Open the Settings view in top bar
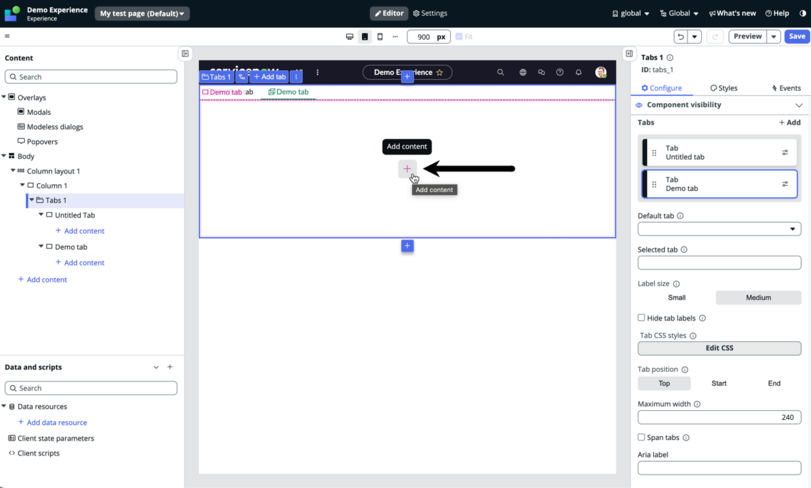This screenshot has width=811, height=488. tap(430, 13)
